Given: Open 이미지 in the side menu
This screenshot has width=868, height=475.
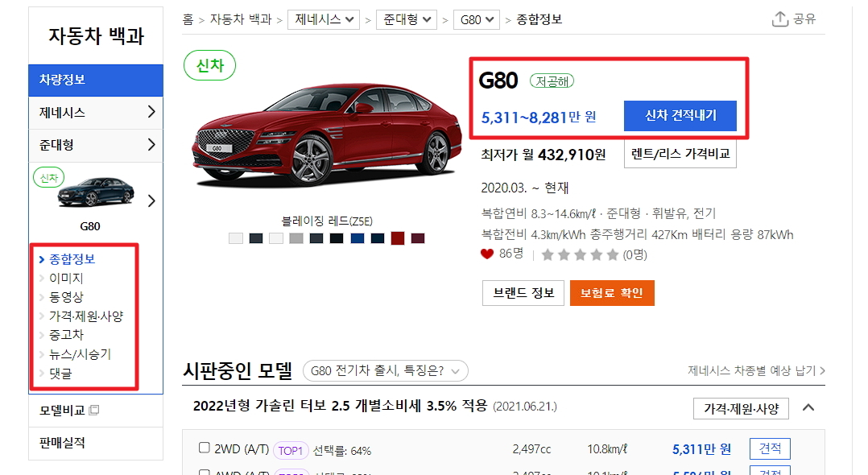Looking at the screenshot, I should (66, 278).
